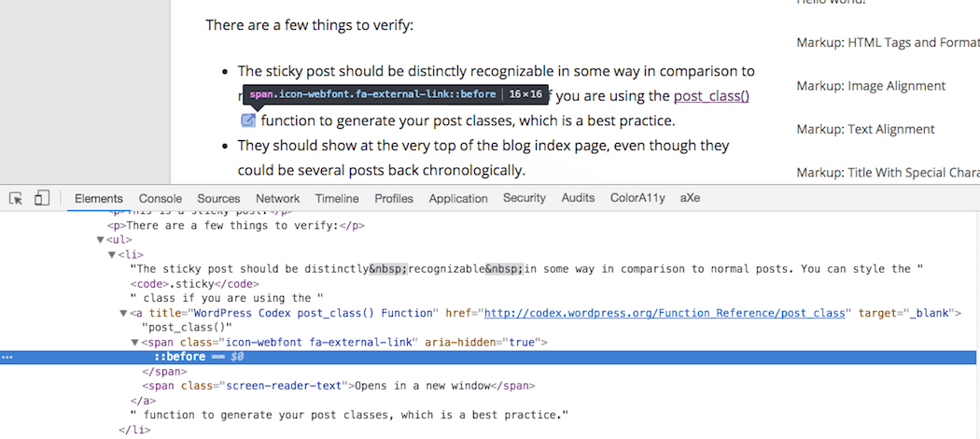Viewport: 980px width, 439px height.
Task: Switch to the Console tab
Action: coord(161,198)
